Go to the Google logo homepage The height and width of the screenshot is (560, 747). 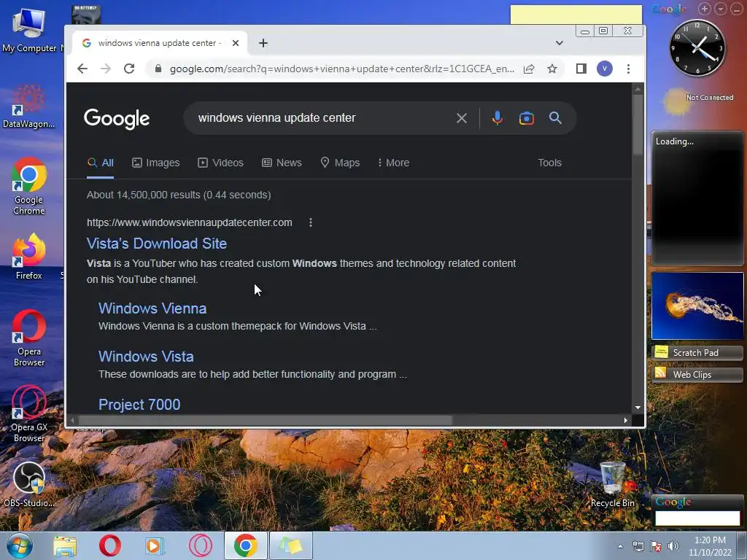point(117,119)
